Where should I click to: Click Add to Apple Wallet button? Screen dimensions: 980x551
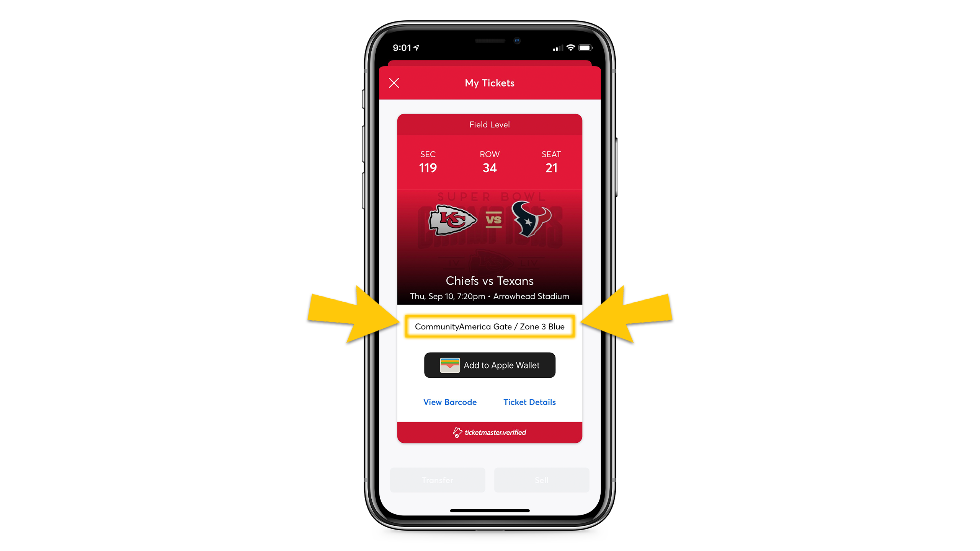coord(490,365)
